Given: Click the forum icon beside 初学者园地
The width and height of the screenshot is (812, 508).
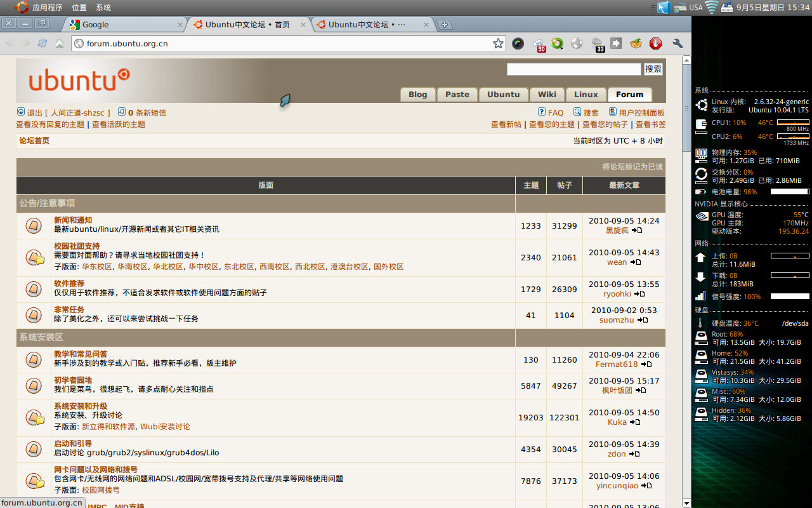Looking at the screenshot, I should click(x=34, y=385).
